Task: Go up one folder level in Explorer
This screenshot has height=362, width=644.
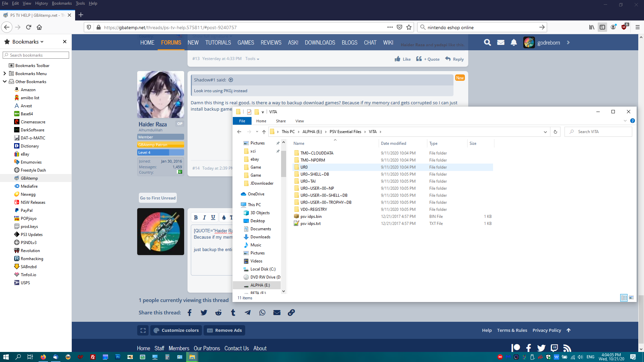Action: pos(264,132)
